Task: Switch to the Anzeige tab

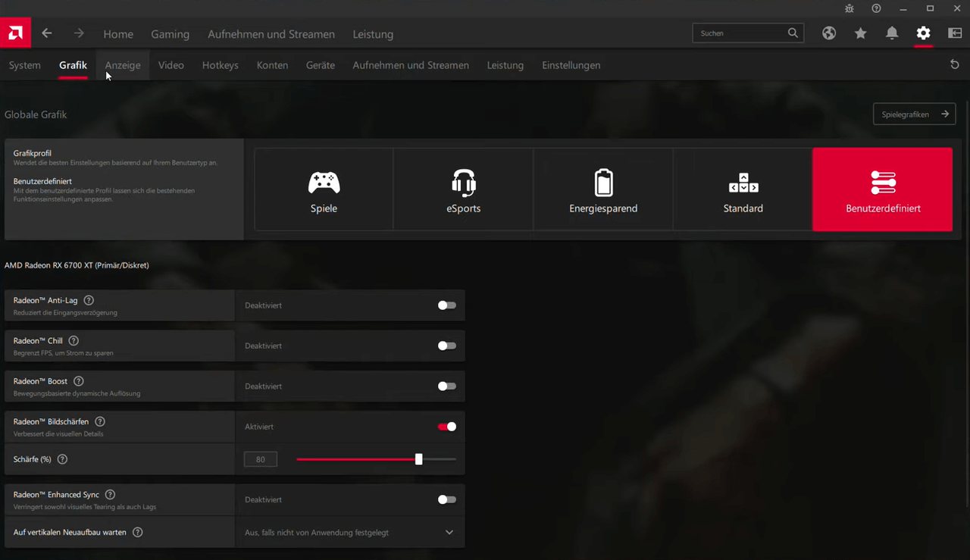Action: point(123,65)
